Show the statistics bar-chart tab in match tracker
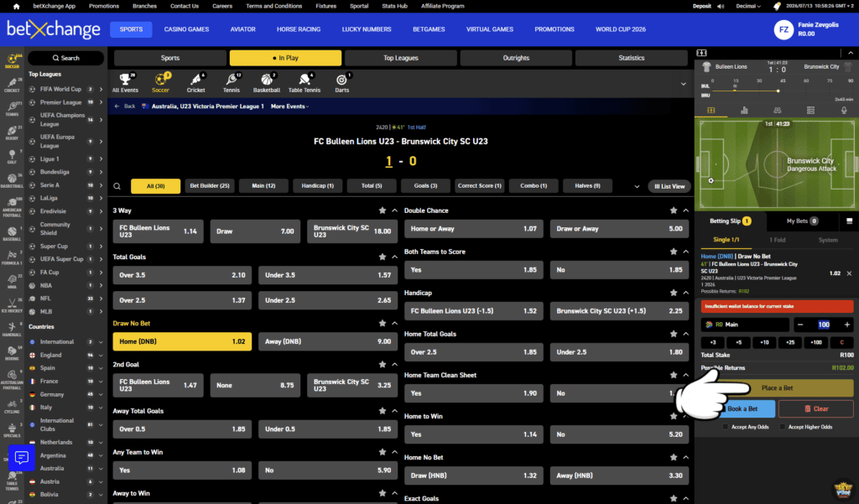The image size is (859, 504). point(744,110)
